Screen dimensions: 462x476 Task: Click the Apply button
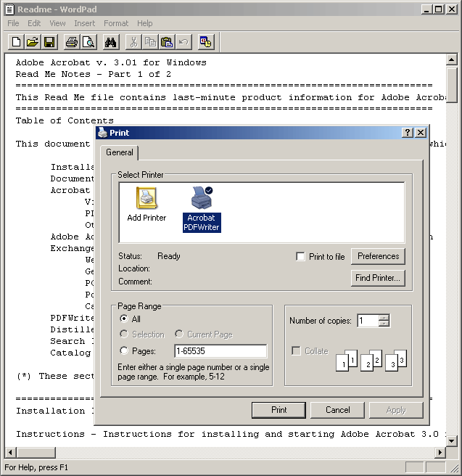[396, 410]
